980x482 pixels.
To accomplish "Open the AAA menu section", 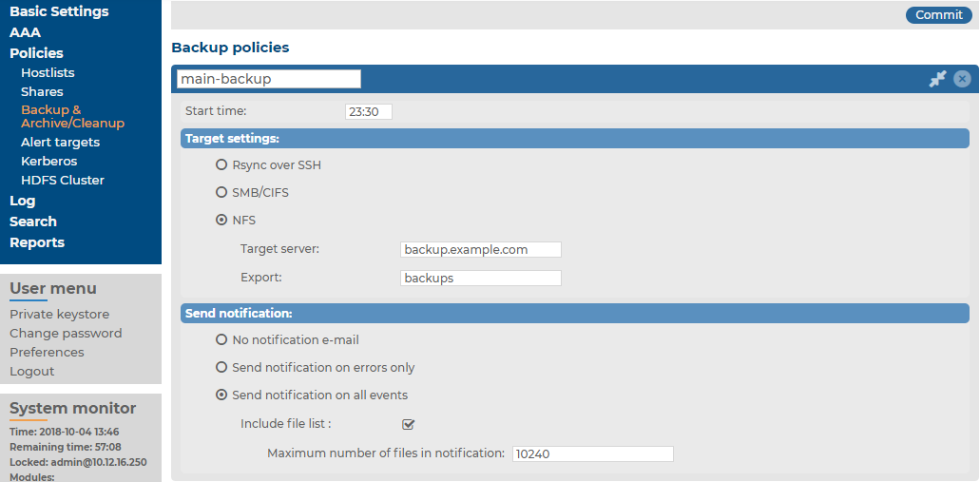I will (25, 32).
